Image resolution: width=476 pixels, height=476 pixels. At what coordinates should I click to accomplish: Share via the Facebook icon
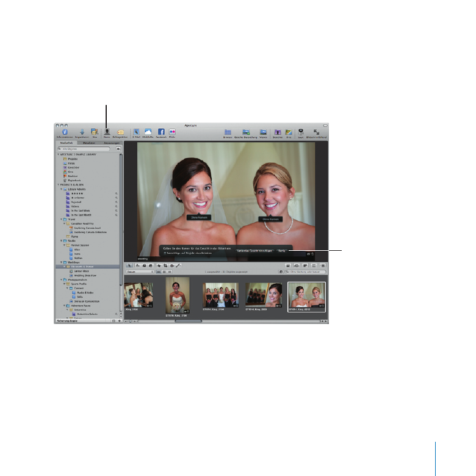click(161, 132)
